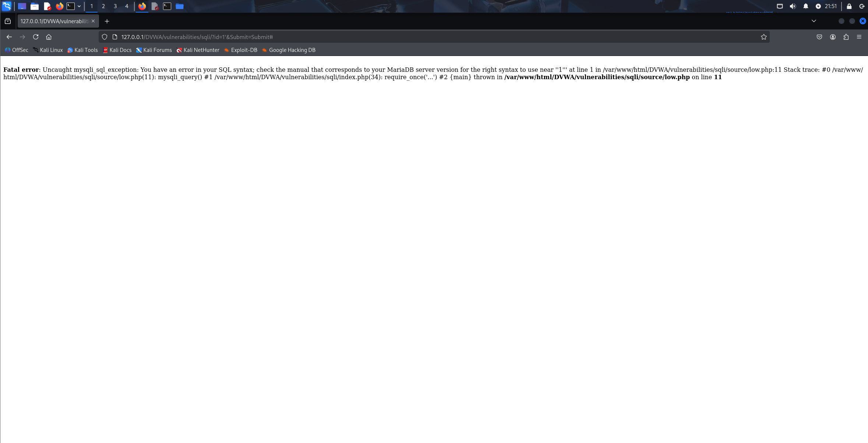Click the URL address bar
The width and height of the screenshot is (868, 443).
(x=368, y=37)
